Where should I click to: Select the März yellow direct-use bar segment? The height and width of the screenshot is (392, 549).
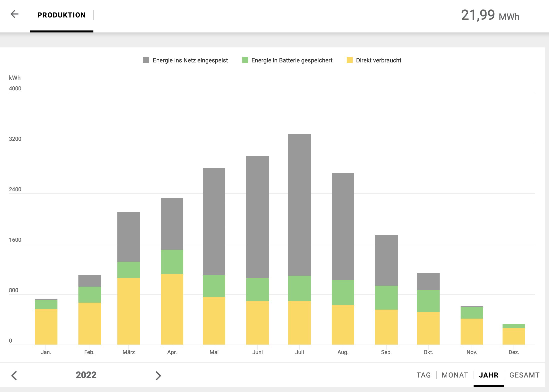click(x=129, y=311)
